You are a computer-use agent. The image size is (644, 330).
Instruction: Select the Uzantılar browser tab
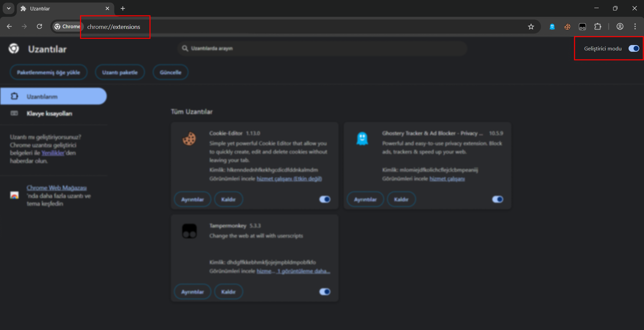65,8
